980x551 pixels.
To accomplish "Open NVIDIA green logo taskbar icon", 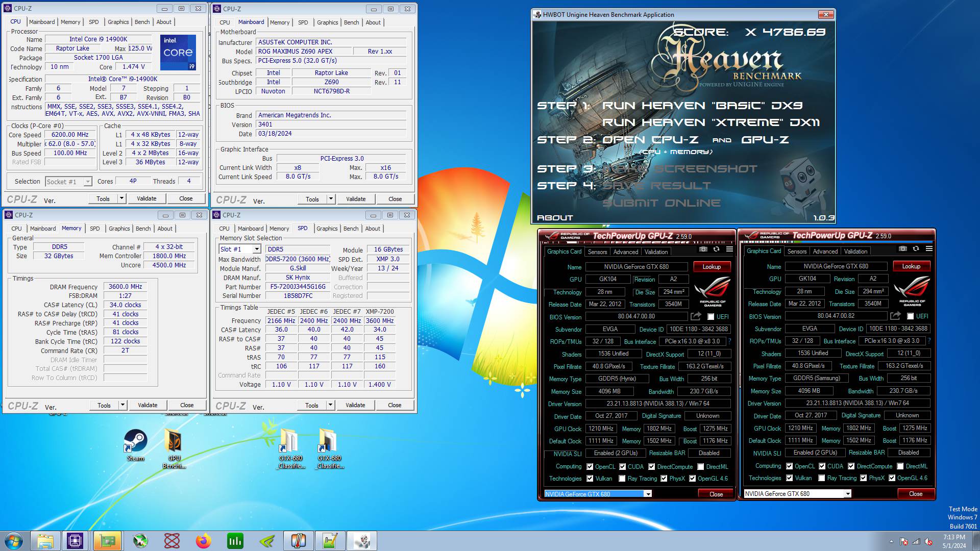I will (x=266, y=541).
